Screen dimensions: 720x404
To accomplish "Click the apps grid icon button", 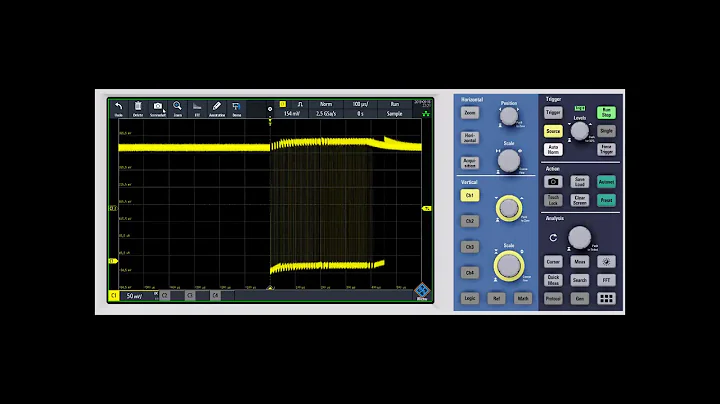I will click(x=606, y=299).
